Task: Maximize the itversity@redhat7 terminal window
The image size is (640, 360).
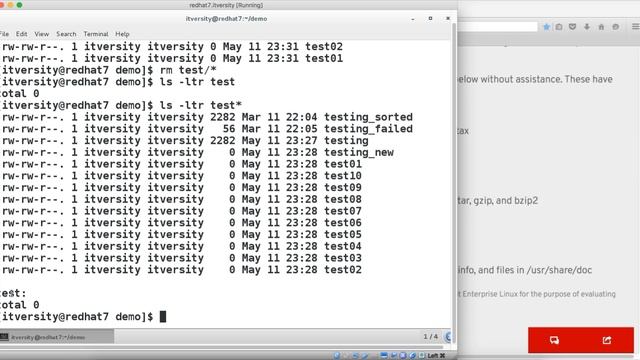Action: tap(430, 18)
